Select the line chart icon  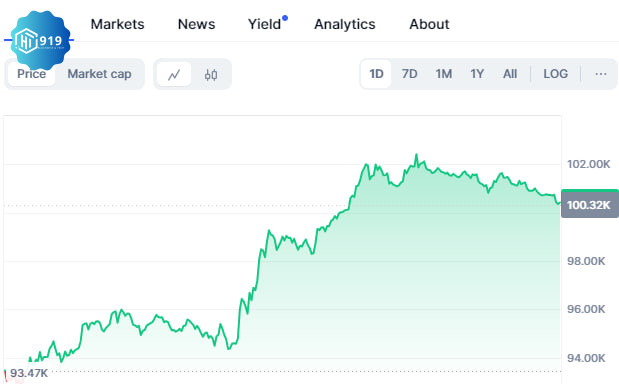pyautogui.click(x=174, y=74)
